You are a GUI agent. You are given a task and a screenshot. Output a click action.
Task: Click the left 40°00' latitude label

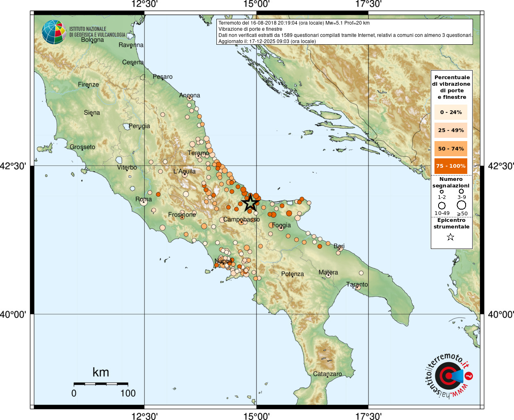[13, 315]
